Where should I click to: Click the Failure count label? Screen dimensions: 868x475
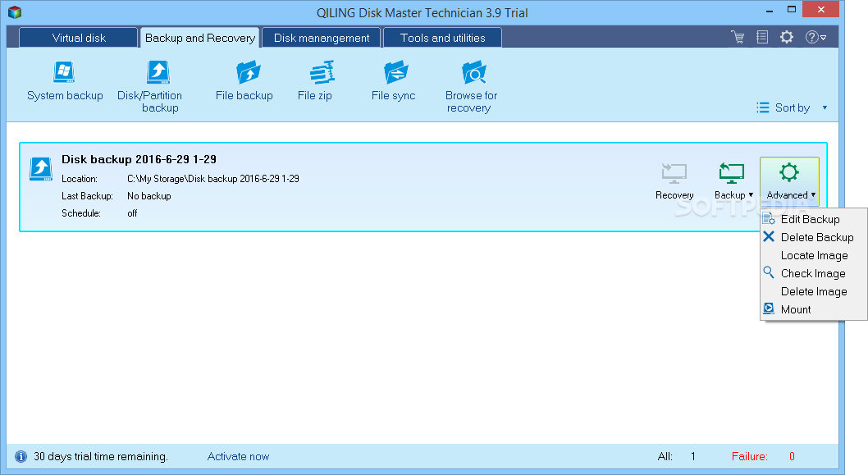click(x=750, y=456)
